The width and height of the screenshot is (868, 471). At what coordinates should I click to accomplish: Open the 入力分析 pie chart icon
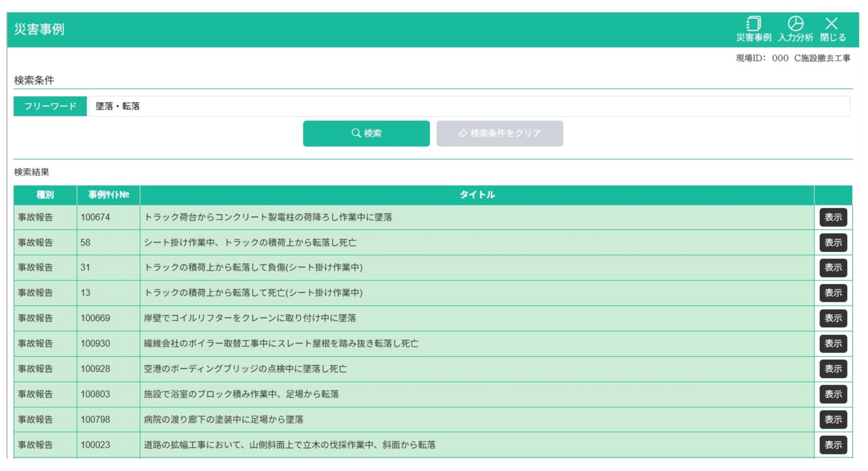[x=795, y=29]
